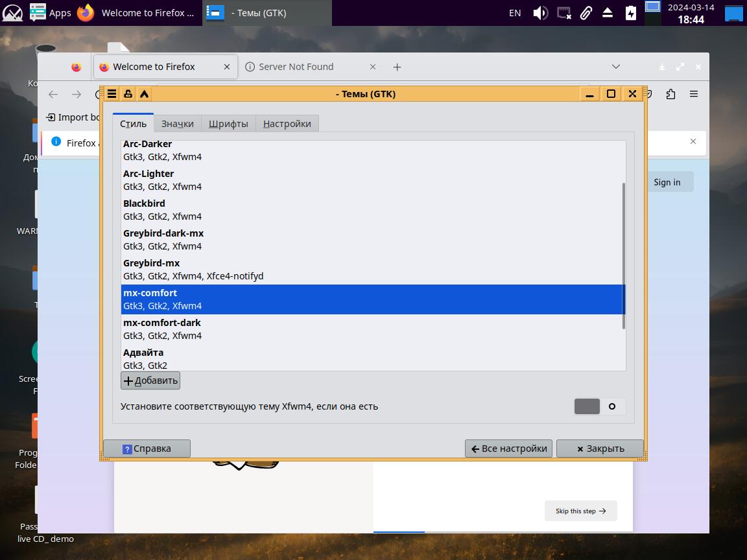
Task: Switch to the Шрифты tab
Action: coord(228,124)
